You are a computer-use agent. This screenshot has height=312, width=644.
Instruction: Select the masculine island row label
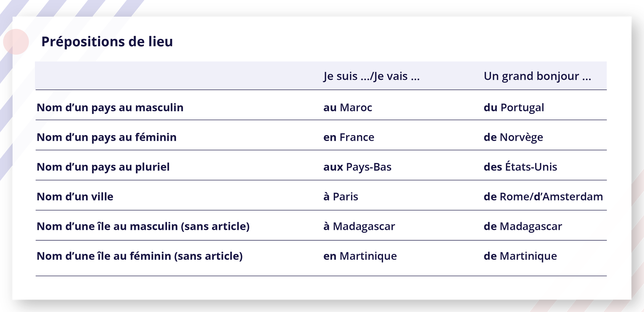[x=143, y=227]
